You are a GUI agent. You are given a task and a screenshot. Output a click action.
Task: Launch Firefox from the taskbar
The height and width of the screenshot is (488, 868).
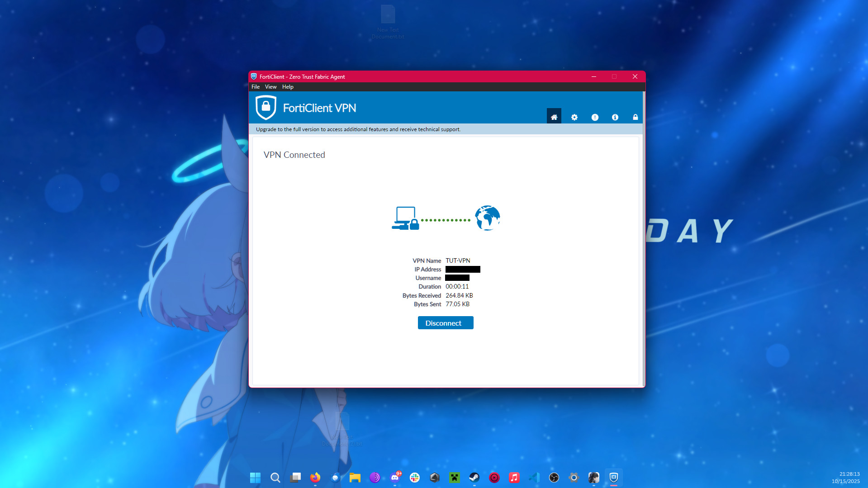coord(315,478)
